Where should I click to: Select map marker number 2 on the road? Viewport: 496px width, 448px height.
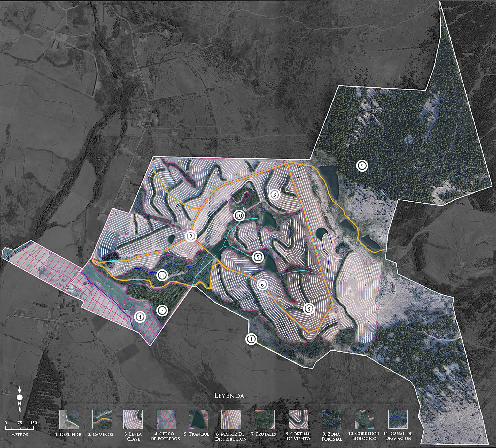click(191, 236)
